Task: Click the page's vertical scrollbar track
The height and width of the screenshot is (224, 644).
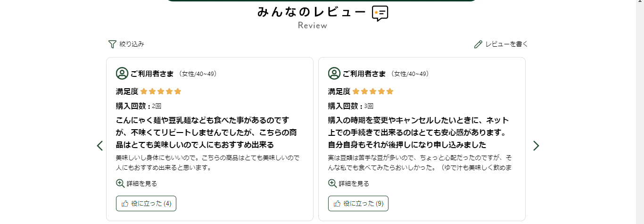Action: pyautogui.click(x=640, y=112)
